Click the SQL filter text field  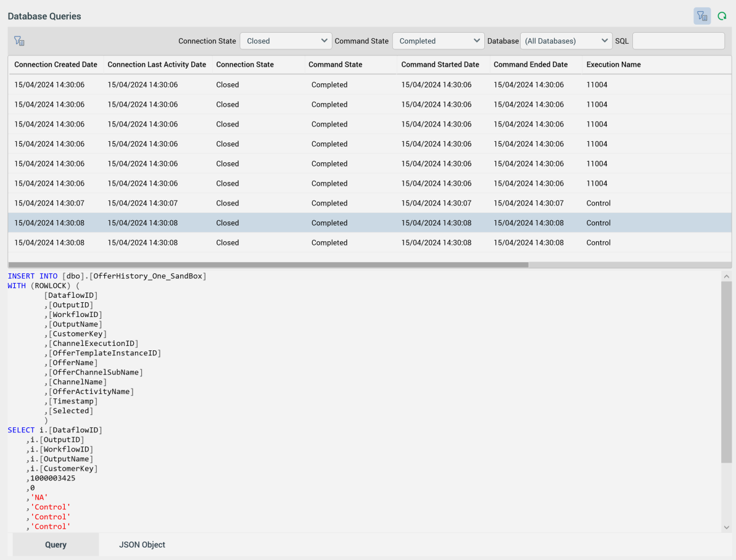point(678,41)
